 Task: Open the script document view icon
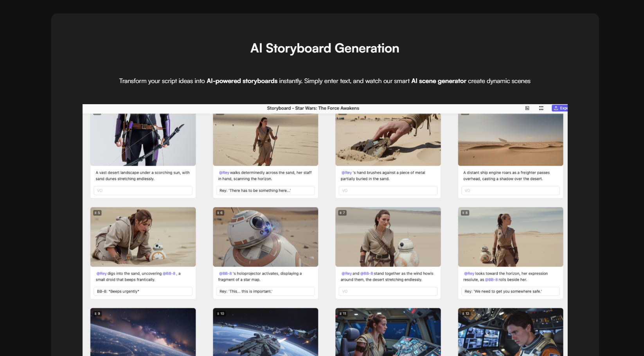(527, 108)
